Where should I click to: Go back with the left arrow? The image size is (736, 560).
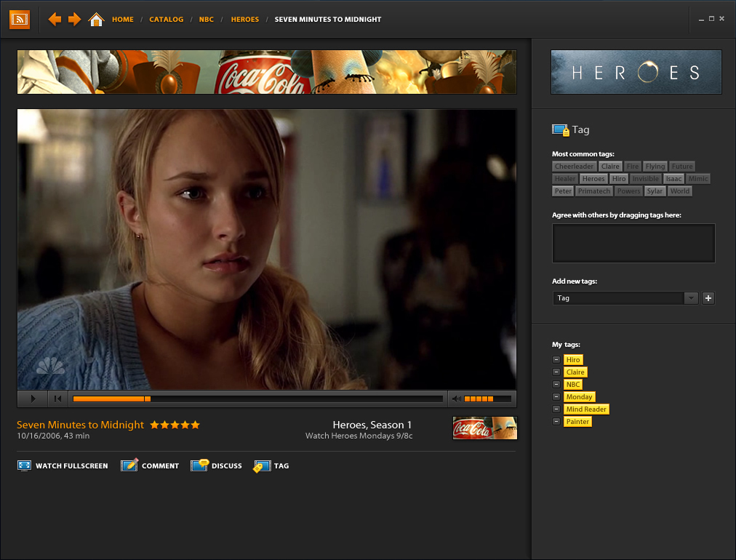coord(55,19)
